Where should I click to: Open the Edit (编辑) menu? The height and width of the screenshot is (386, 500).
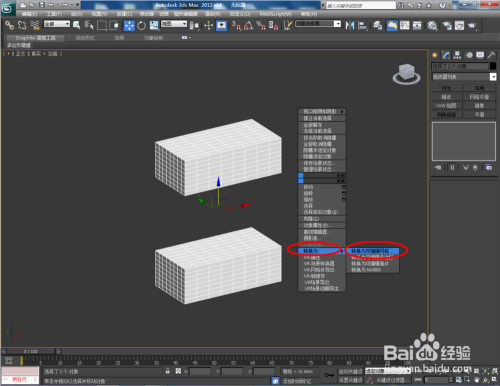(29, 14)
